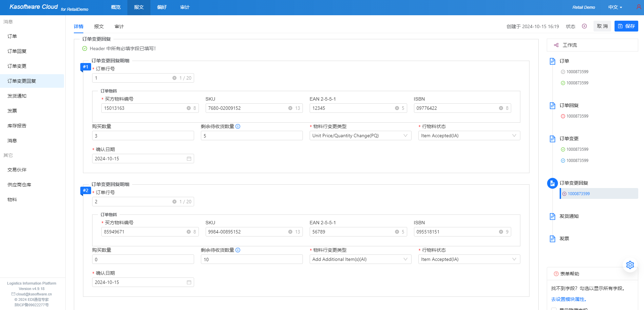Click the blue 保存 button
644x310 pixels.
tap(626, 26)
